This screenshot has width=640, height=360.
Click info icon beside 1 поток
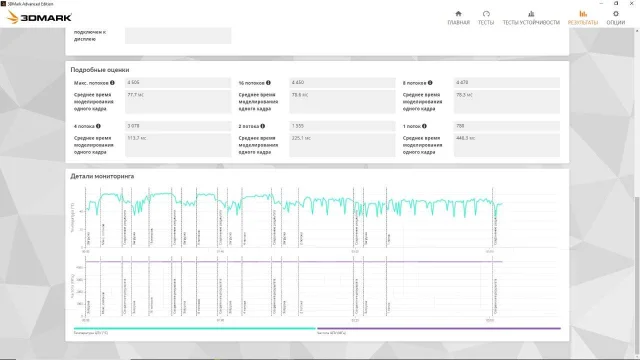[x=424, y=126]
